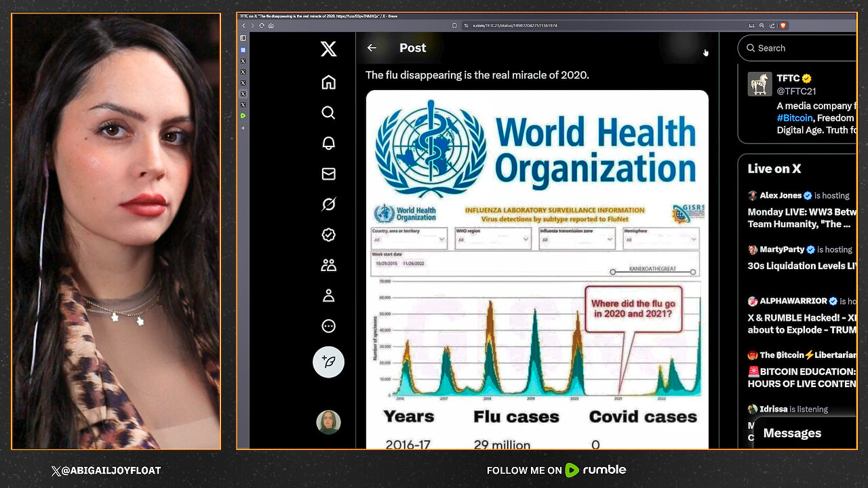Switch to the blue-icon vertical tab

point(243,50)
